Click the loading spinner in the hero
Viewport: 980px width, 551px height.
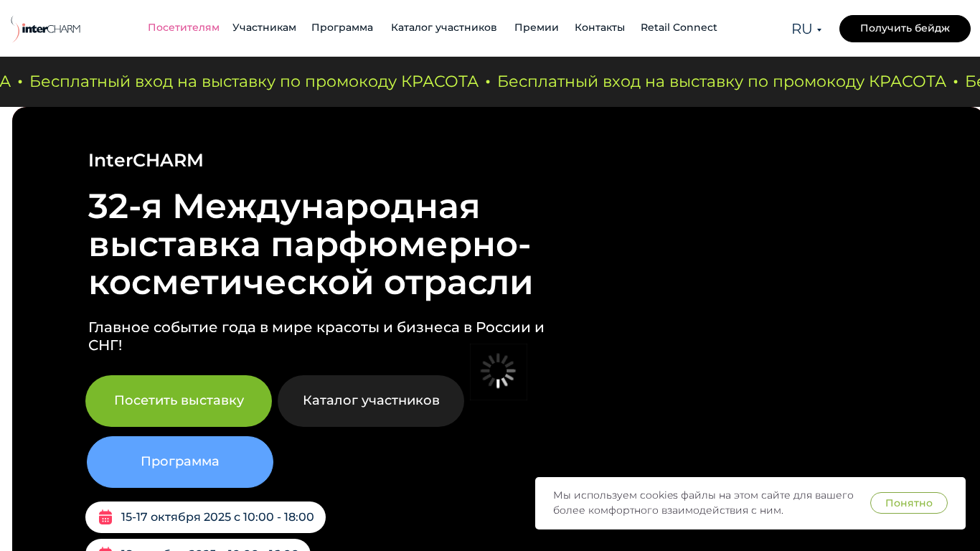click(499, 372)
